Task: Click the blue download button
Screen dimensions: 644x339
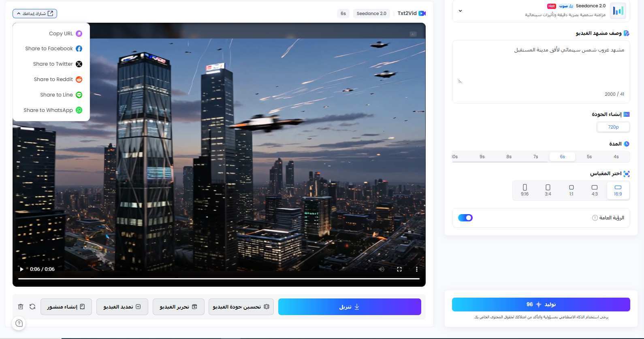Action: pyautogui.click(x=350, y=307)
